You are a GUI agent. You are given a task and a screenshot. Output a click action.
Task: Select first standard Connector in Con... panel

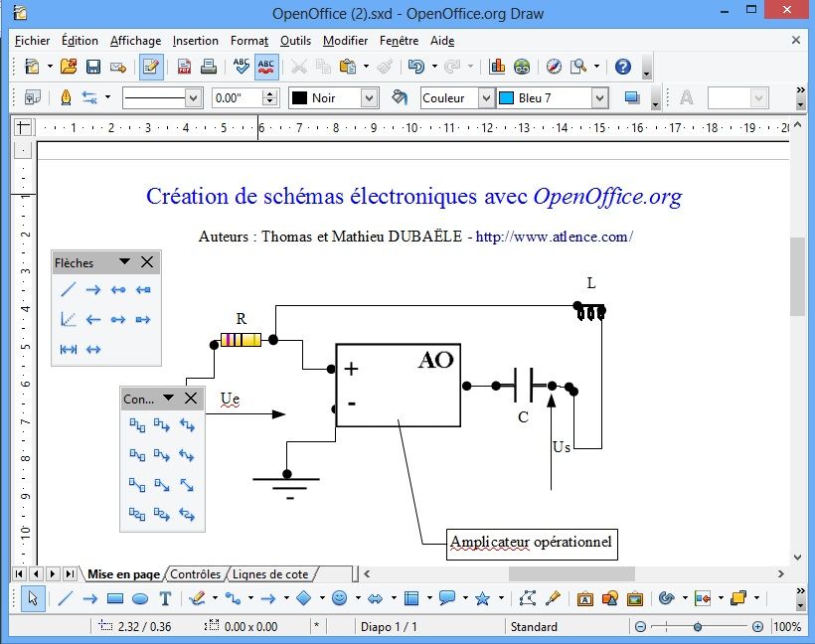(137, 425)
